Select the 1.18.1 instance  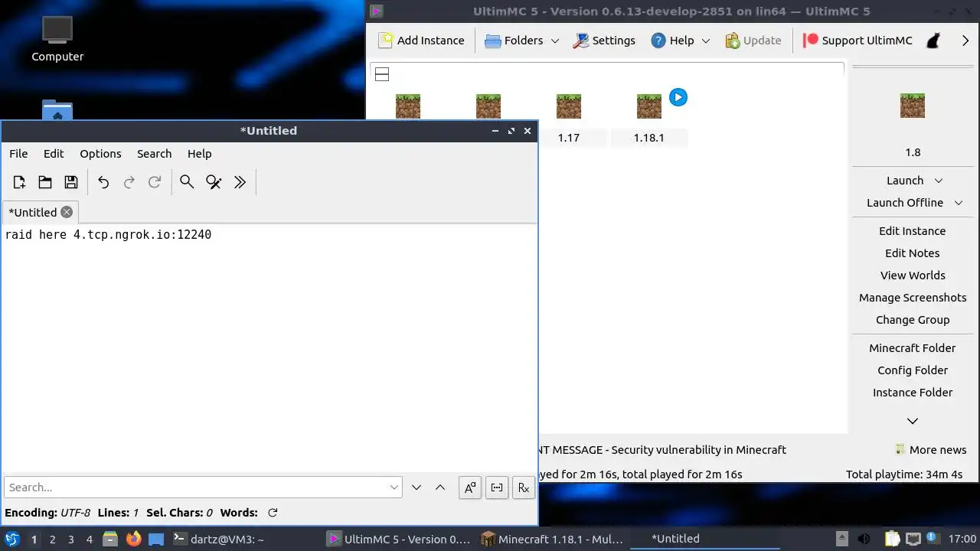pyautogui.click(x=648, y=119)
